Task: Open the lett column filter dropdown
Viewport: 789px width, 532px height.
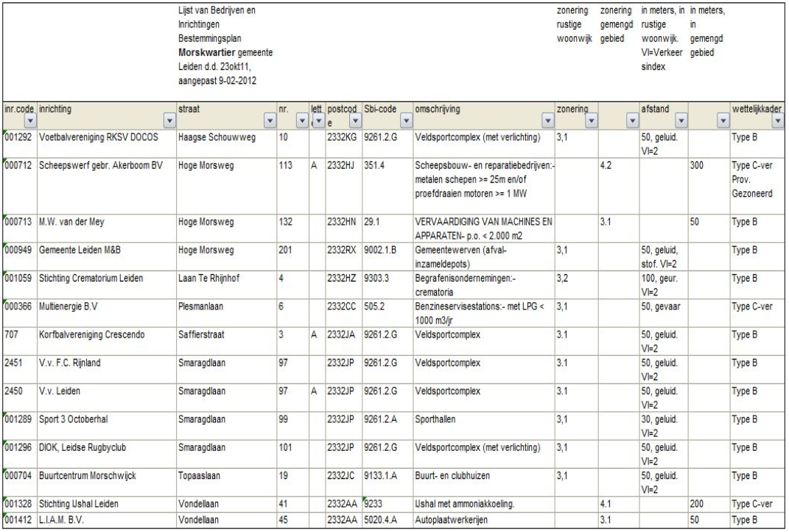Action: 318,121
